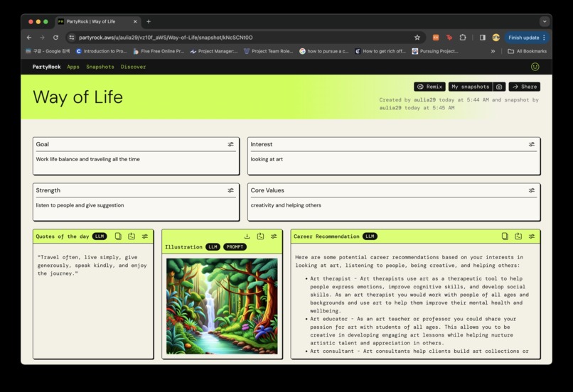This screenshot has width=573, height=392.
Task: Click the red translate extension icon
Action: pos(449,37)
